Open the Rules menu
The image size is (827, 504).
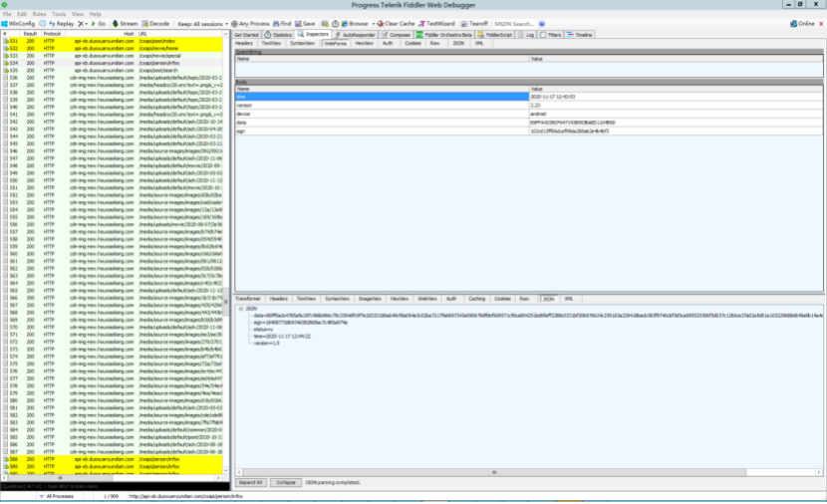pos(39,14)
